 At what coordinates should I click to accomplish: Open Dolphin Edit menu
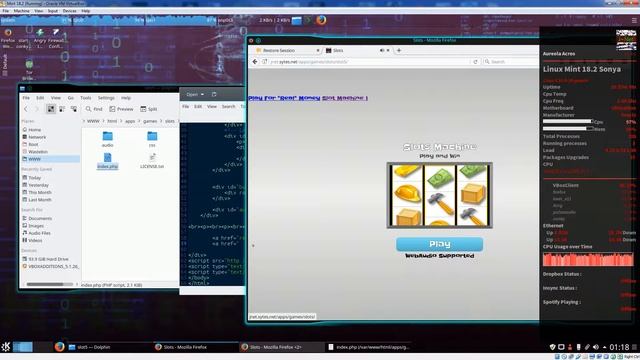pyautogui.click(x=40, y=98)
